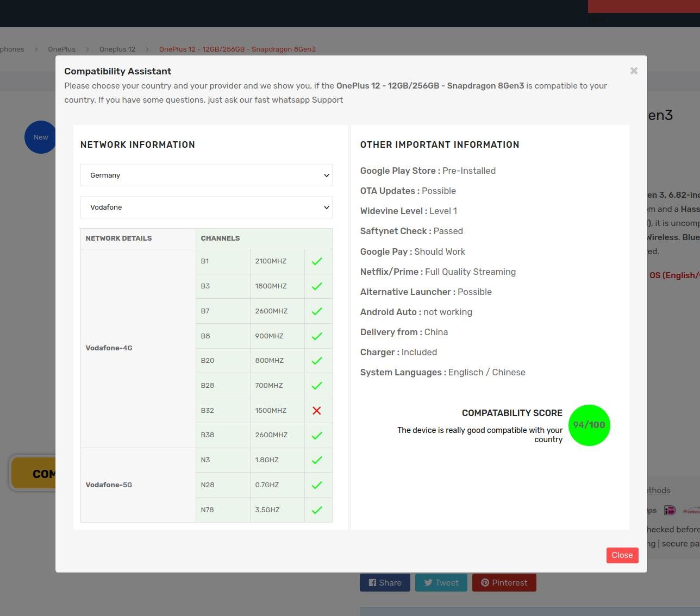Click the OTA Updates info line
700x616 pixels.
[x=408, y=191]
